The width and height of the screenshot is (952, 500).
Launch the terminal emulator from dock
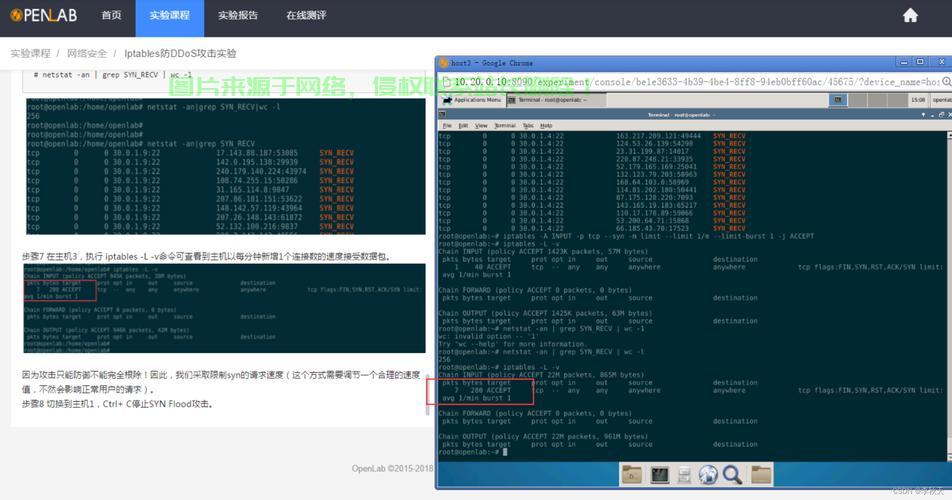[659, 475]
